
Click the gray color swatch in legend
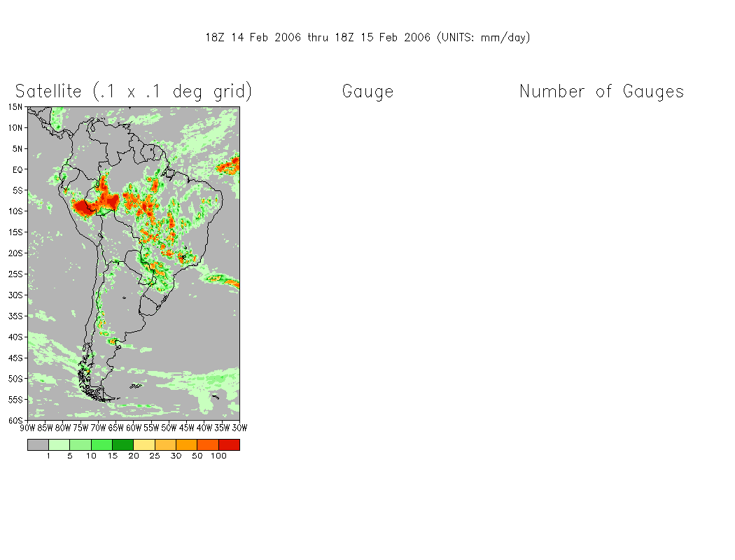coord(38,444)
